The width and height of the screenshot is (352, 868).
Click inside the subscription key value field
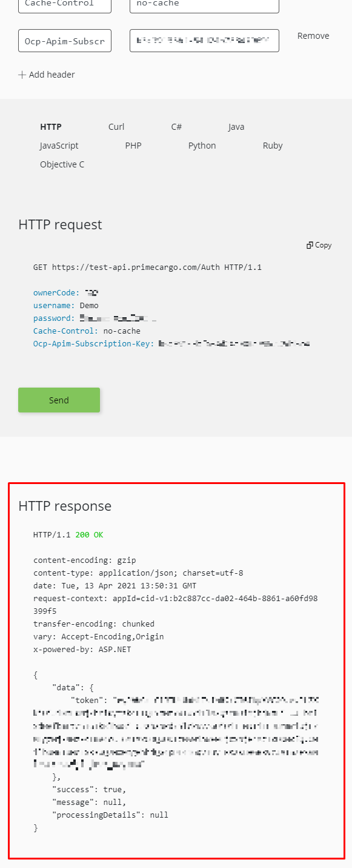pyautogui.click(x=204, y=41)
